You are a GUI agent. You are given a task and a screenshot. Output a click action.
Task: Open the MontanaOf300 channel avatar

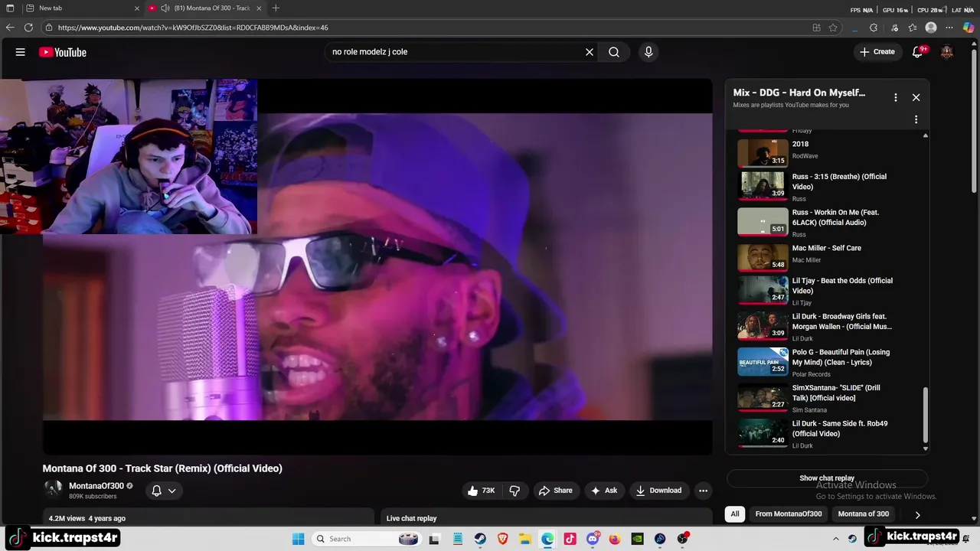pyautogui.click(x=54, y=490)
